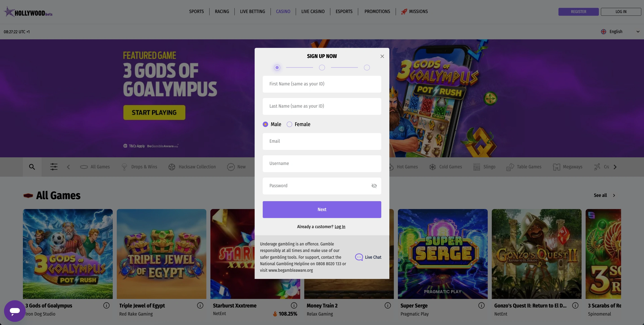Screen dimensions: 644x325
Task: Close the Sign Up Now dialog
Action: click(x=382, y=56)
